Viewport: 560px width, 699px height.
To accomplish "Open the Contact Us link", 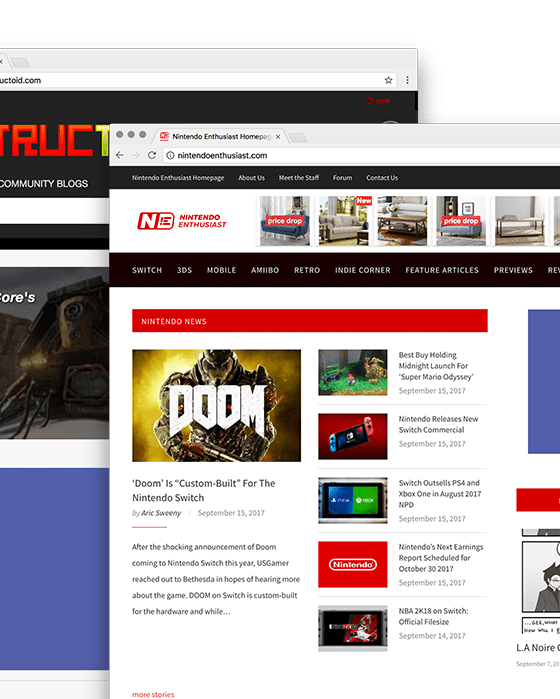I will [382, 178].
